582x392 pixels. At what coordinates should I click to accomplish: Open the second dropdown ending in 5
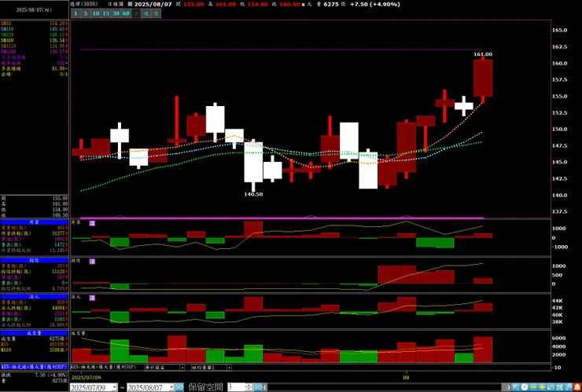229,368
